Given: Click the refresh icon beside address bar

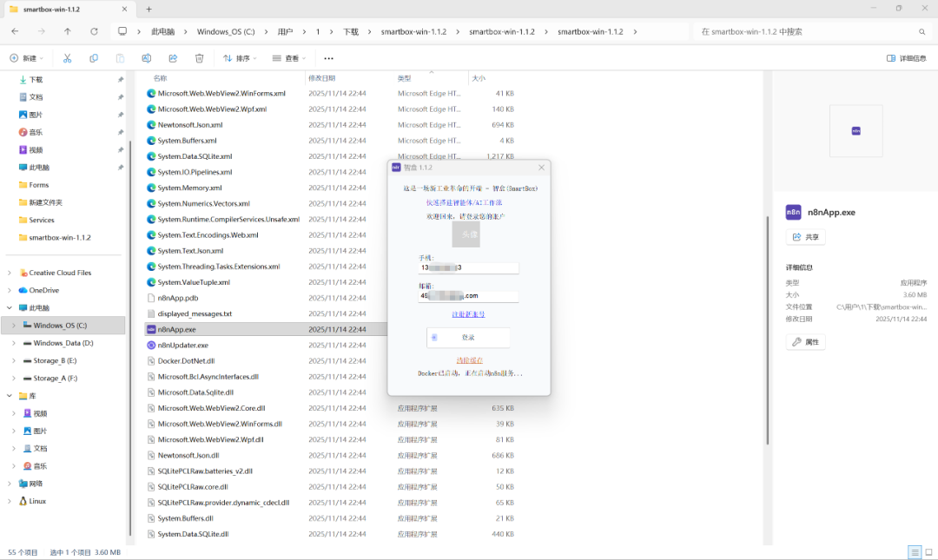Looking at the screenshot, I should (94, 31).
